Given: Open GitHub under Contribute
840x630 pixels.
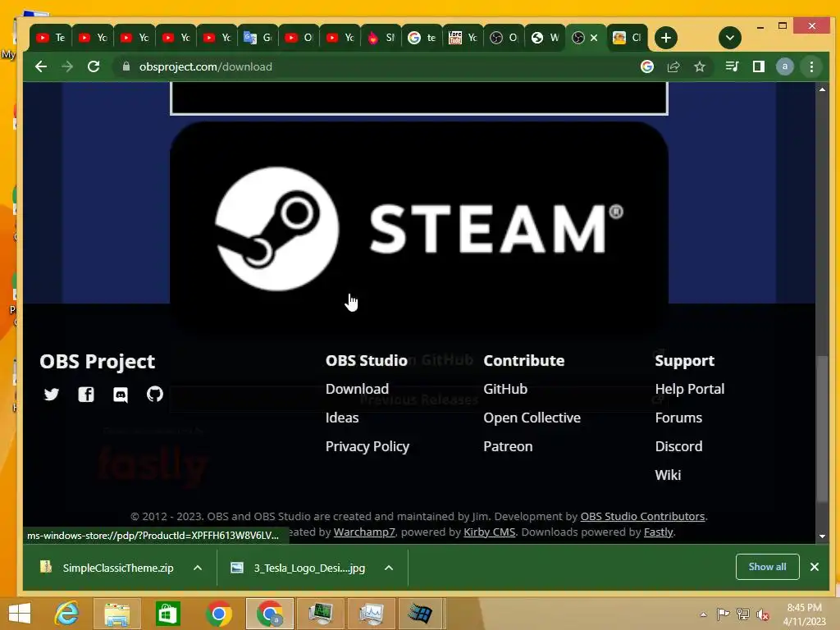Looking at the screenshot, I should (505, 389).
